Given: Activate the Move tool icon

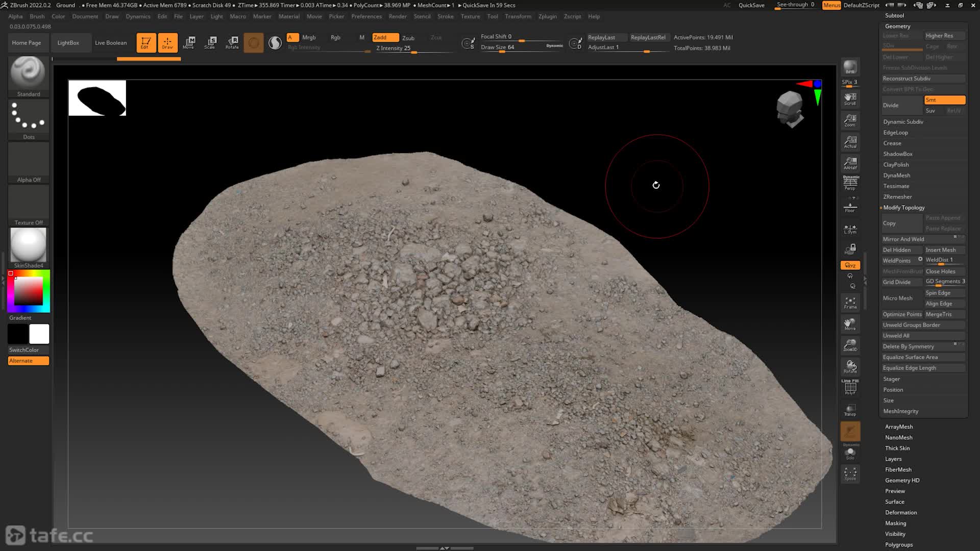Looking at the screenshot, I should 189,42.
